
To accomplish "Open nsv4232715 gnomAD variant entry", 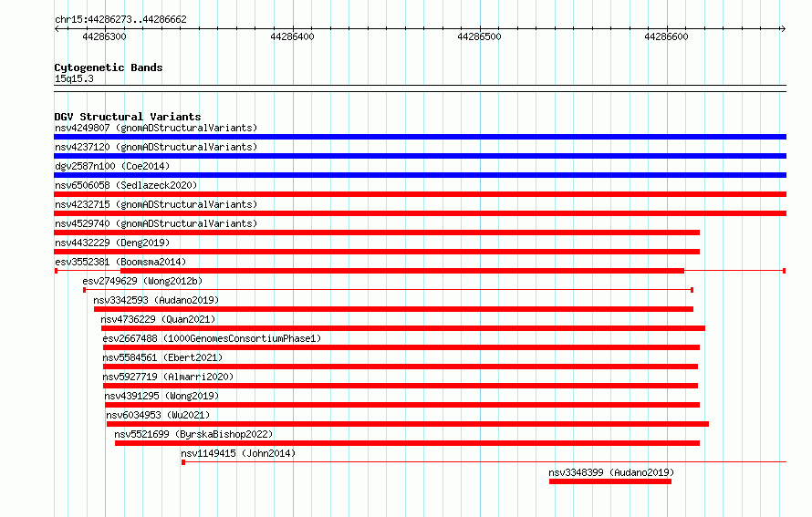I will tap(156, 204).
